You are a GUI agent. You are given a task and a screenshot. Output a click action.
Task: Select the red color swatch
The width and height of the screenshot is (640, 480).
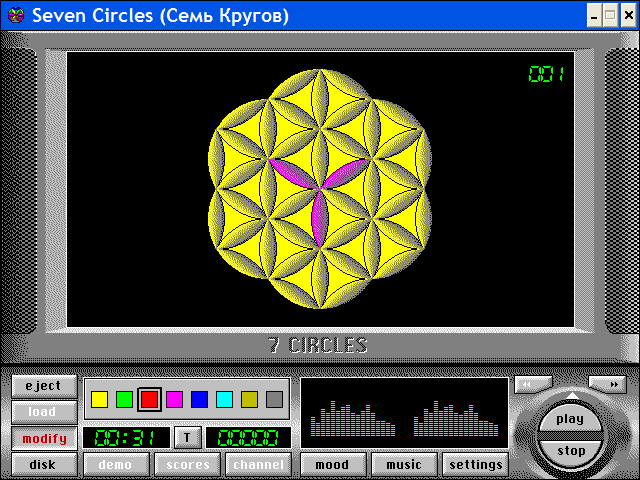pos(149,400)
